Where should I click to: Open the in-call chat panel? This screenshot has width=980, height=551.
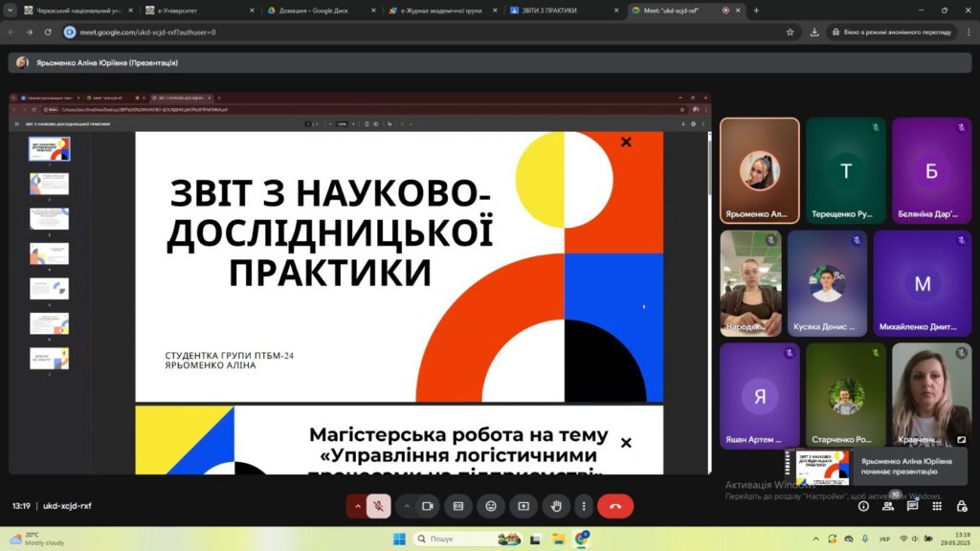[912, 506]
